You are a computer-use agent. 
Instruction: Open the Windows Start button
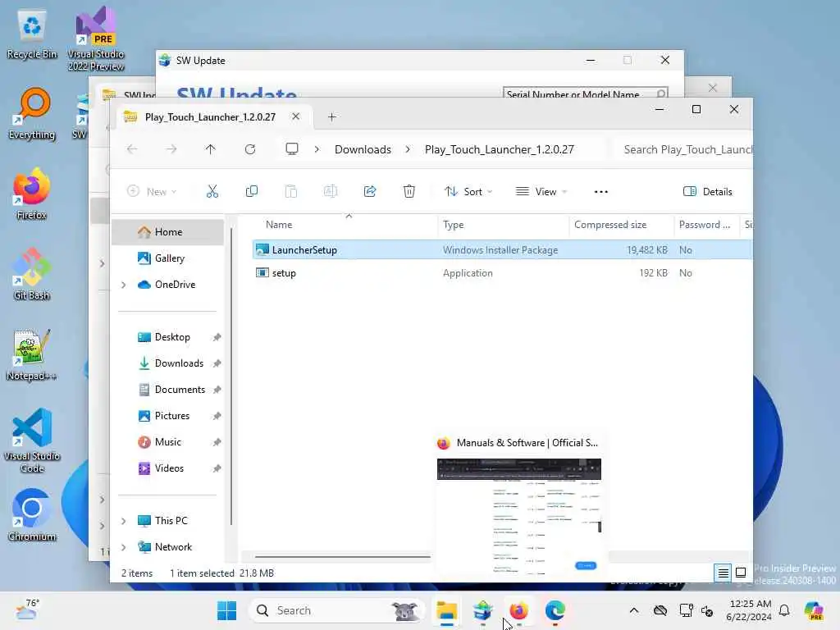click(x=227, y=610)
